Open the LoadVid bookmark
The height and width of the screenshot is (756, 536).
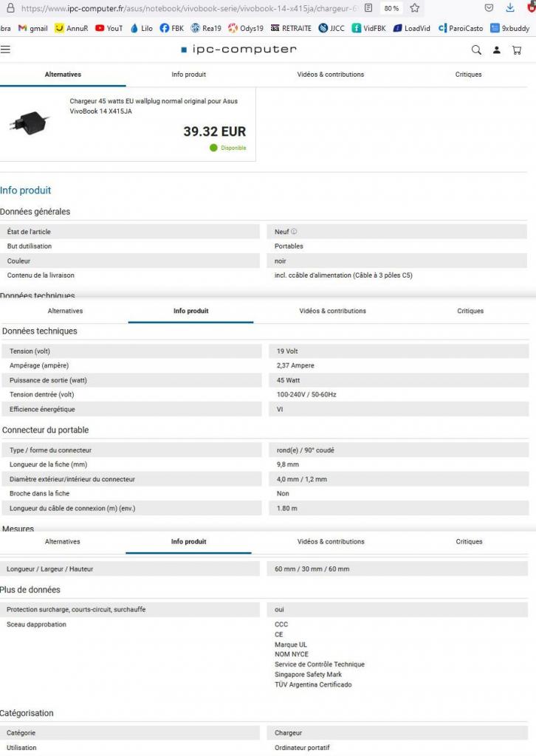[x=412, y=29]
